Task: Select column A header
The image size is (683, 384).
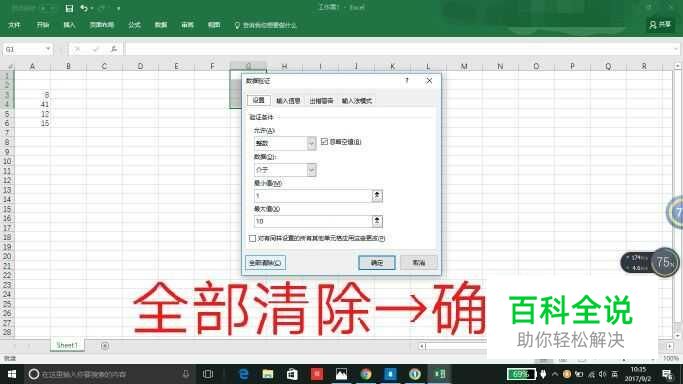Action: [32, 66]
